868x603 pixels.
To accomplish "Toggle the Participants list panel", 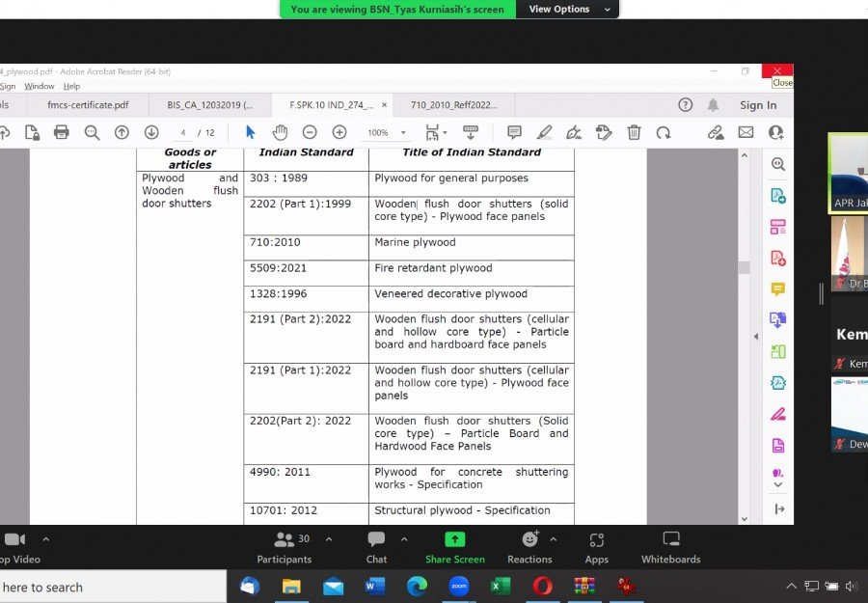I will point(285,545).
